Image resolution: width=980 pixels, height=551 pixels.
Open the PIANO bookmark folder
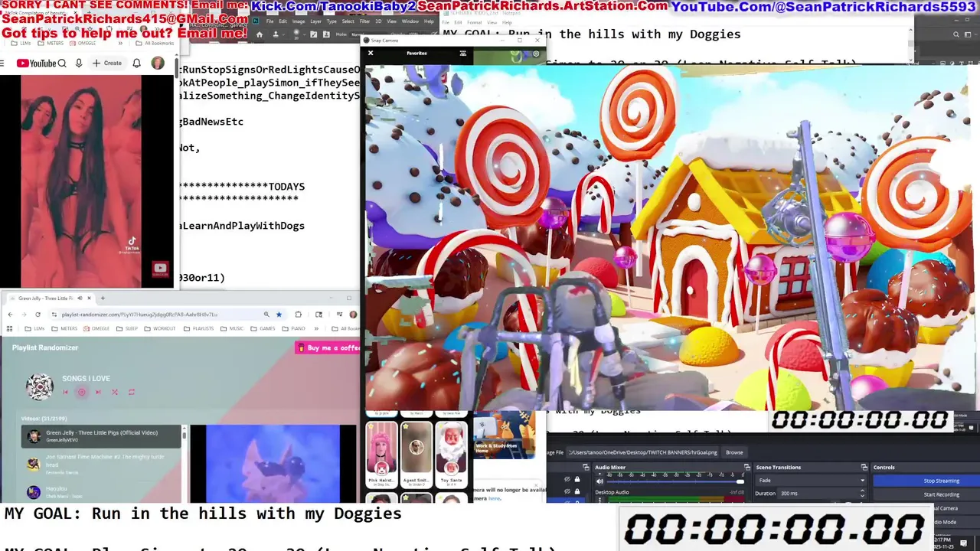[x=293, y=328]
